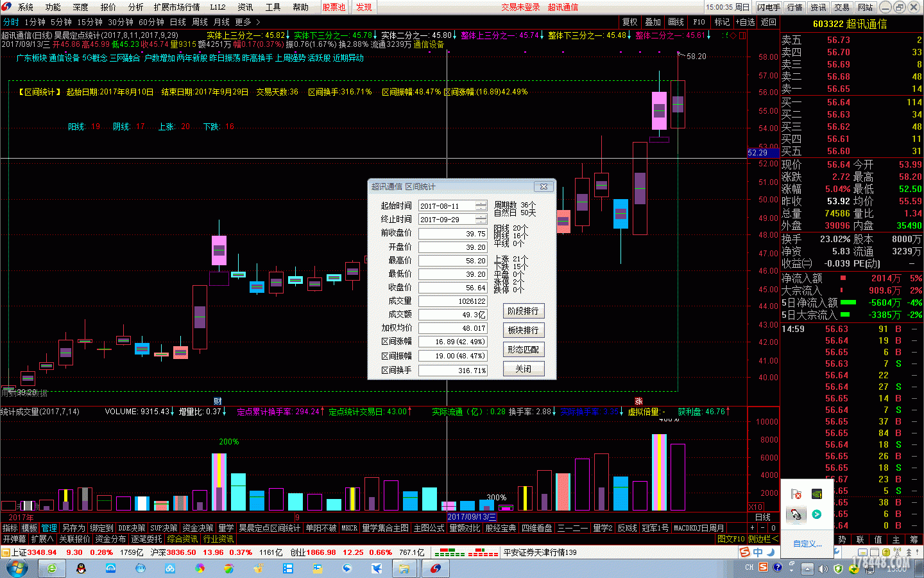Open the file explorer taskbar icon
924x578 pixels.
(x=404, y=568)
